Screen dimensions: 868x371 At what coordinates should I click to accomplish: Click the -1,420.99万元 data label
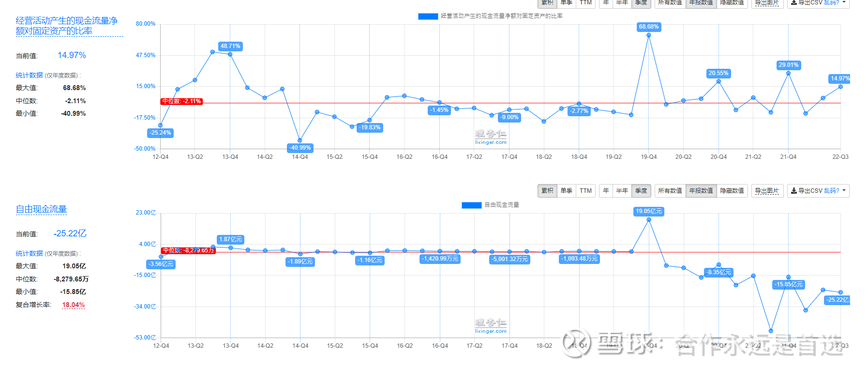click(x=440, y=259)
